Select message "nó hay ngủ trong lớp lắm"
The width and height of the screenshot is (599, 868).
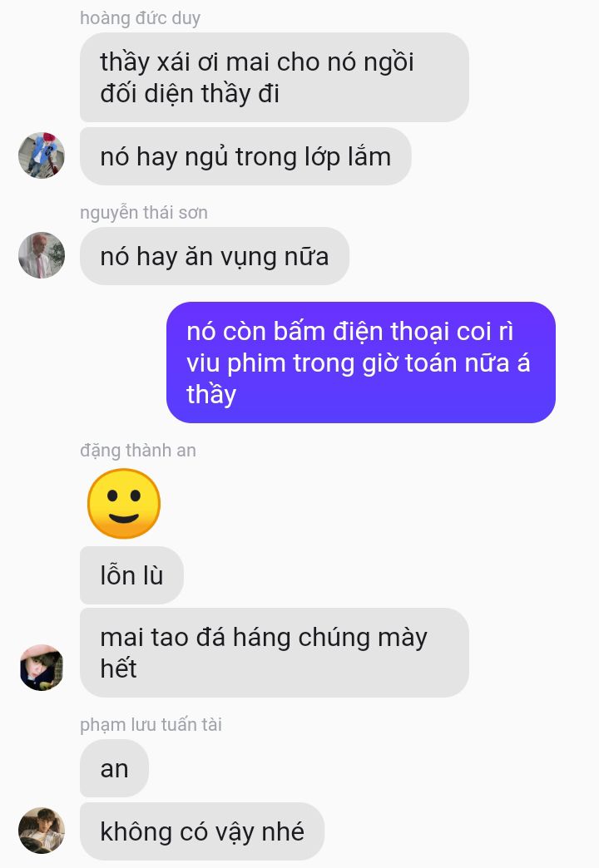pyautogui.click(x=245, y=156)
